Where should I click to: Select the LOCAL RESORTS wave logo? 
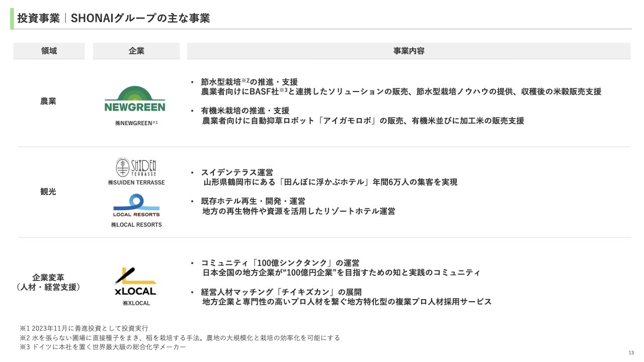136,206
